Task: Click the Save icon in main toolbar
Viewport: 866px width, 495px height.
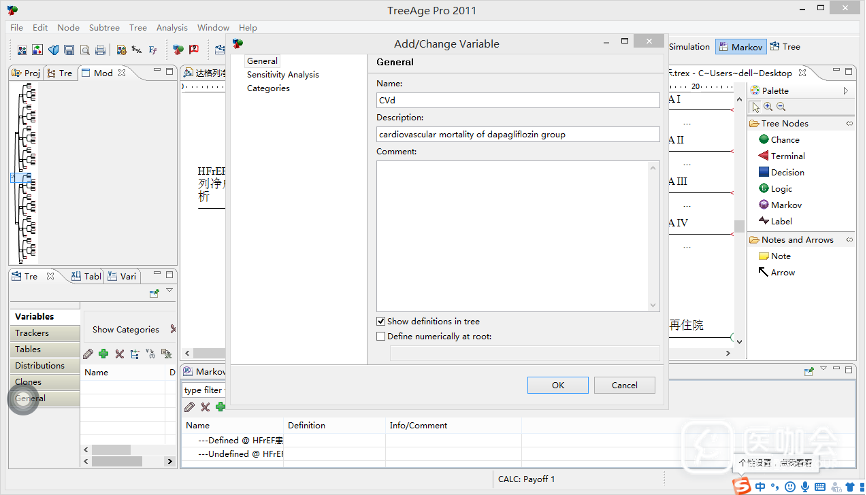Action: pos(69,49)
